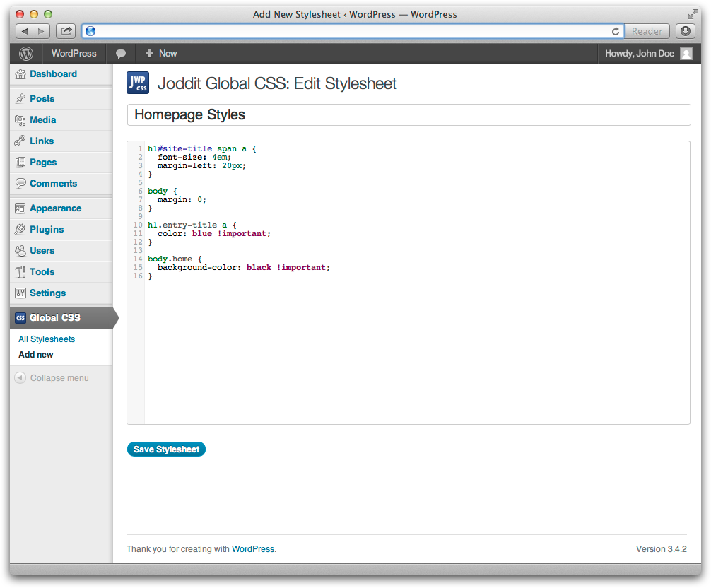This screenshot has width=711, height=588.
Task: Click the Version 3.4.2 footer text
Action: [661, 549]
